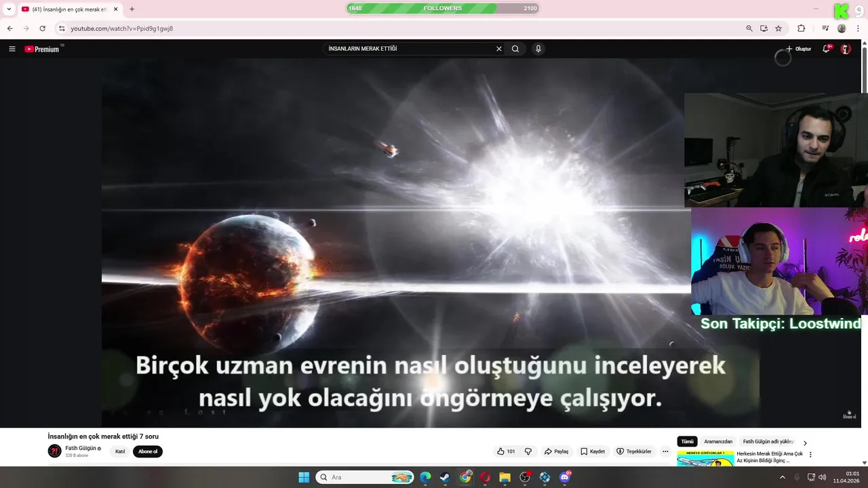This screenshot has height=488, width=868.
Task: Run search with the magnifier button
Action: coord(515,49)
